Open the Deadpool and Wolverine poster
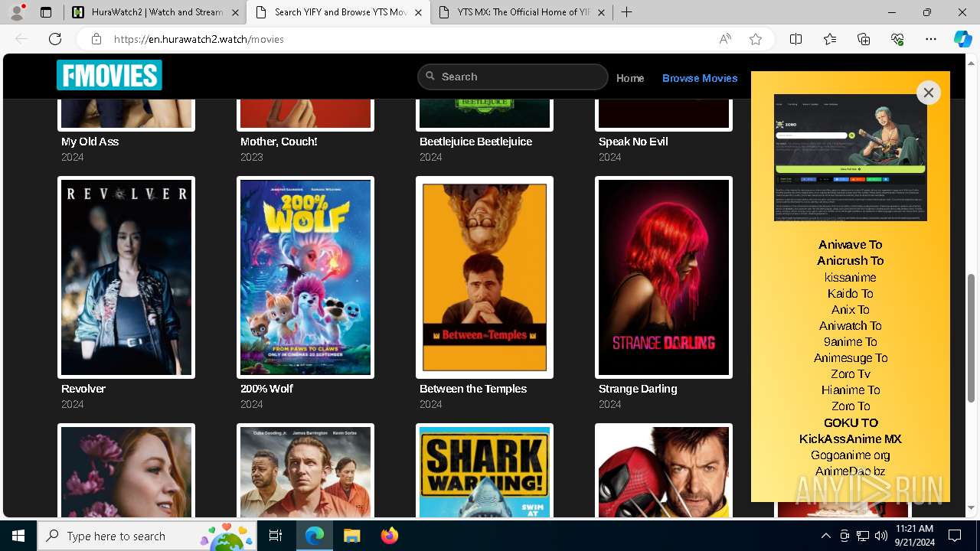980x551 pixels. (664, 471)
